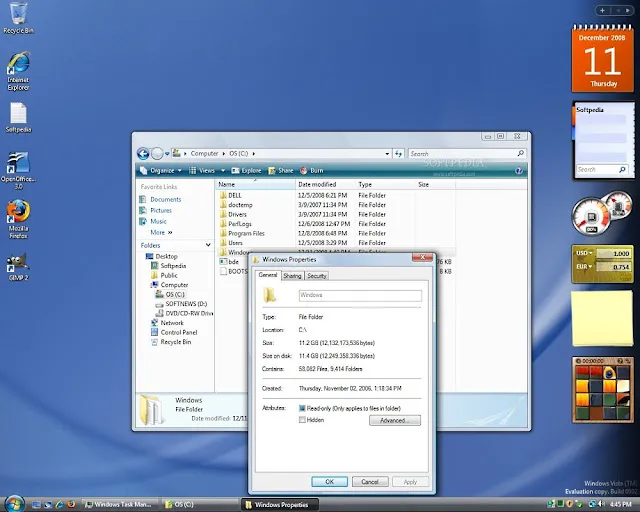Switch to OS (C:) taskbar button
Image resolution: width=640 pixels, height=512 pixels.
coord(200,505)
